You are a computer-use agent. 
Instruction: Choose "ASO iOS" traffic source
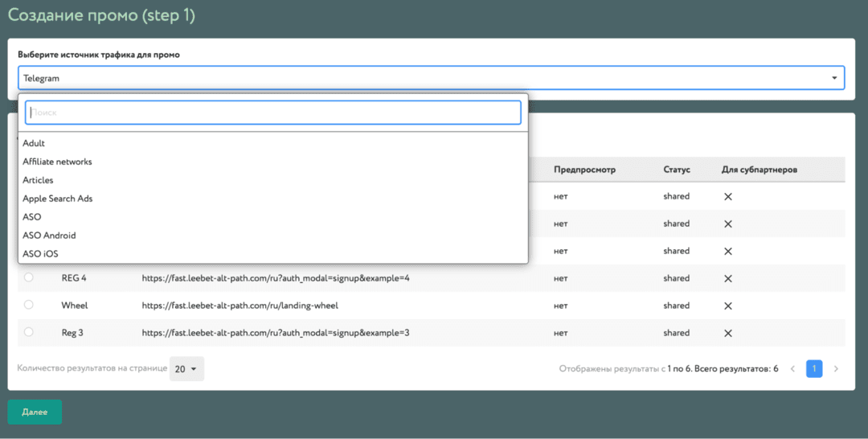[41, 254]
